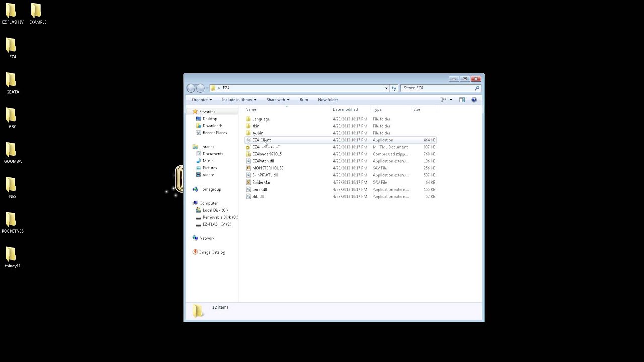The image size is (644, 362).
Task: Select the GBC desktop folder
Action: 12,118
